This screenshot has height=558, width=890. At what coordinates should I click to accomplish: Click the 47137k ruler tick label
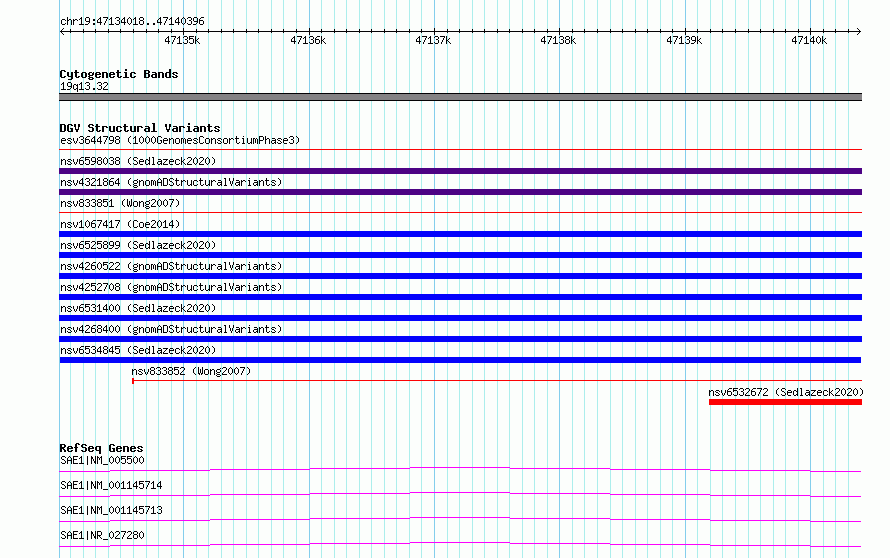click(433, 40)
